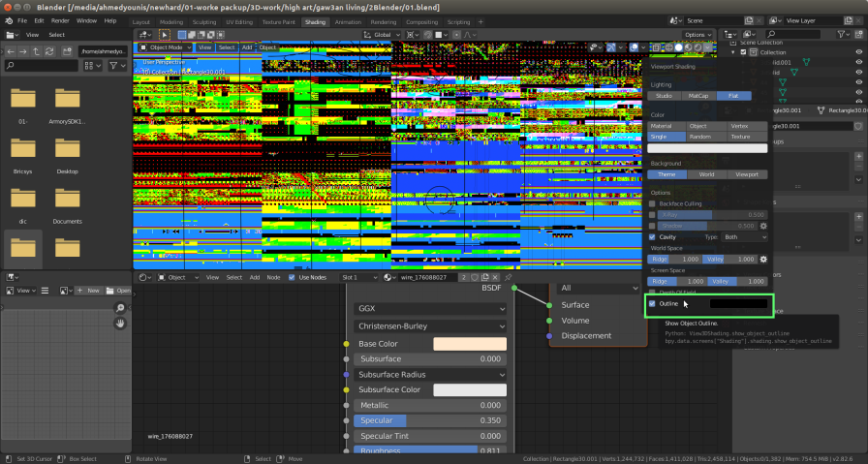This screenshot has width=868, height=464.
Task: Switch to solid viewport shading
Action: click(679, 47)
